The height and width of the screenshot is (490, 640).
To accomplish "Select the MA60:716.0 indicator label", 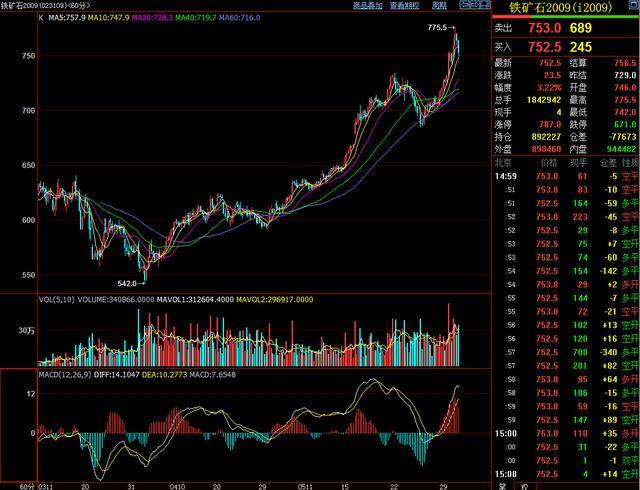I will (239, 18).
